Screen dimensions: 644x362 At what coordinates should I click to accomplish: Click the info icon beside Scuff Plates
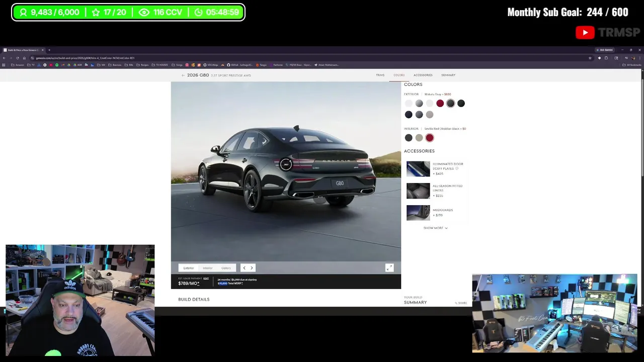457,168
